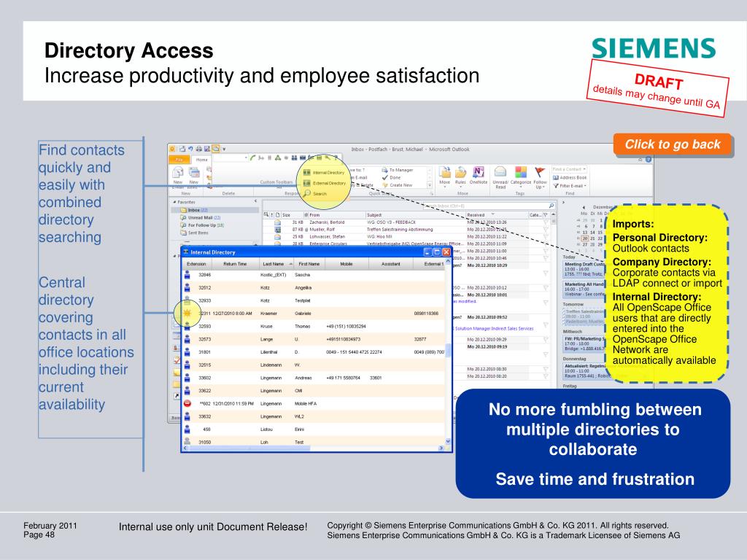Select the Unread Mail folder
Image resolution: width=747 pixels, height=560 pixels.
(200, 217)
